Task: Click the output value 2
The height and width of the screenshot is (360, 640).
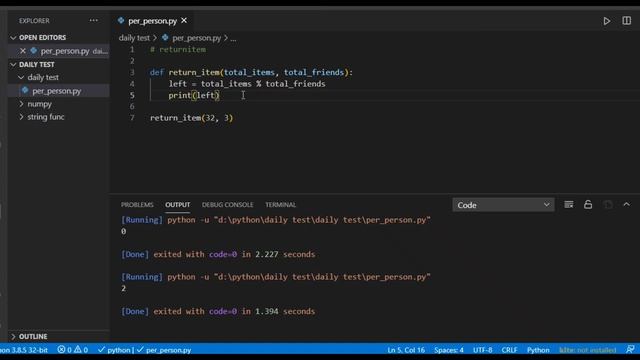Action: click(124, 288)
